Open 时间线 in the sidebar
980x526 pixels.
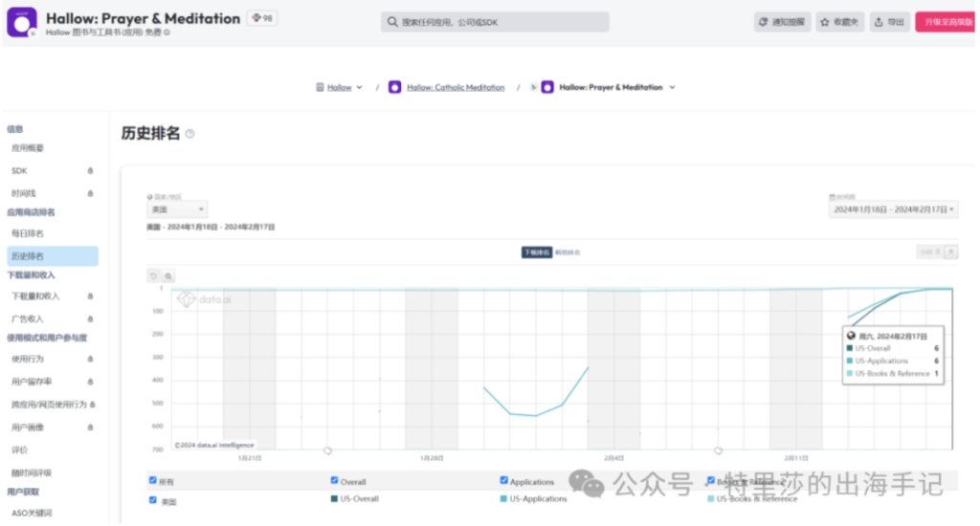pyautogui.click(x=24, y=193)
